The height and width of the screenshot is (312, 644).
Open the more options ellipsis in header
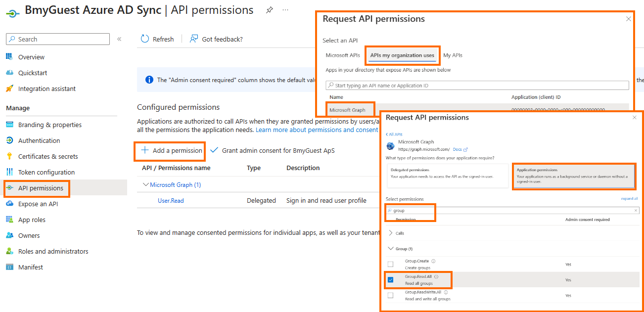pos(285,10)
